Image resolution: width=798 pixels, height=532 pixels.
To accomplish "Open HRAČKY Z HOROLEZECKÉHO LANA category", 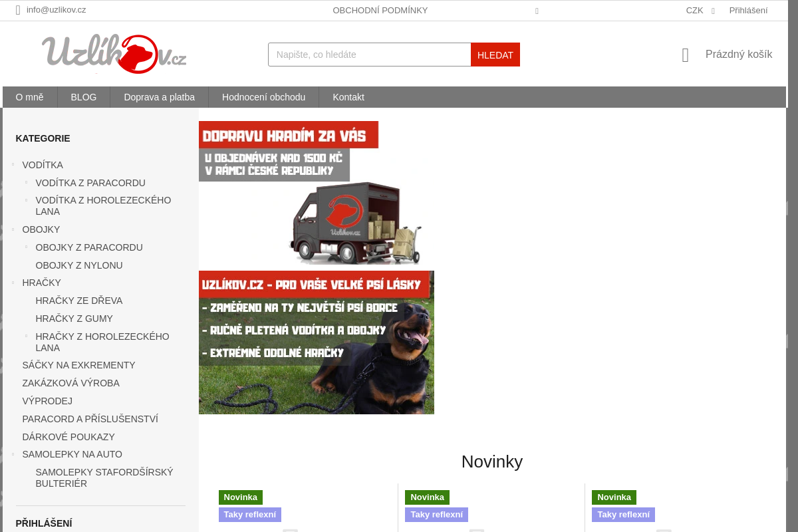I will (x=102, y=342).
